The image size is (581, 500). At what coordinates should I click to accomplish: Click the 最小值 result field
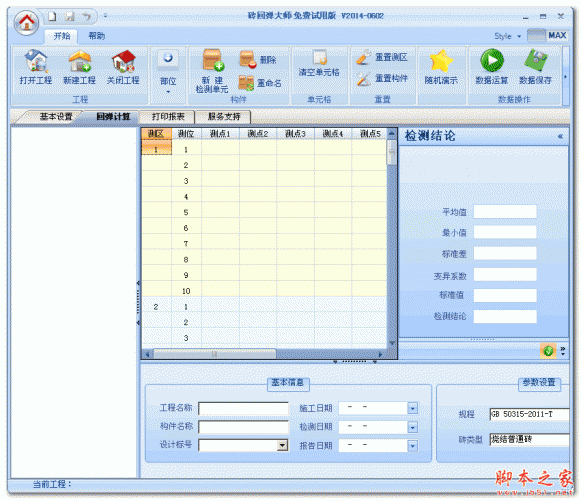pyautogui.click(x=505, y=232)
